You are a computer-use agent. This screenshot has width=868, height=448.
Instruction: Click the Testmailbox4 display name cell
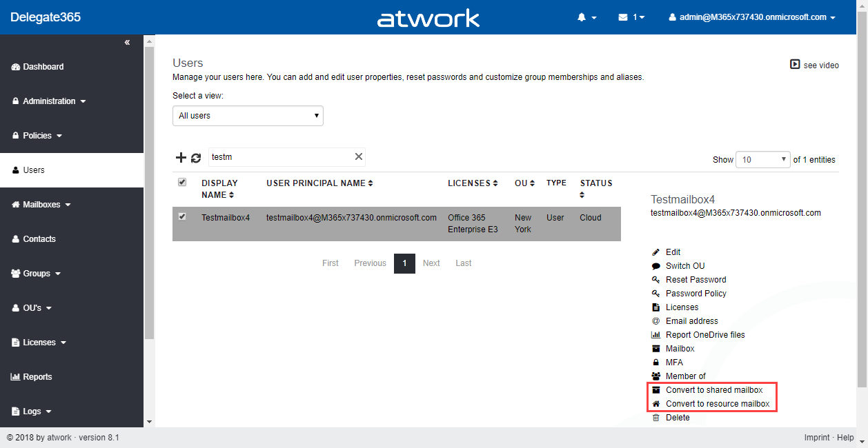click(x=226, y=218)
